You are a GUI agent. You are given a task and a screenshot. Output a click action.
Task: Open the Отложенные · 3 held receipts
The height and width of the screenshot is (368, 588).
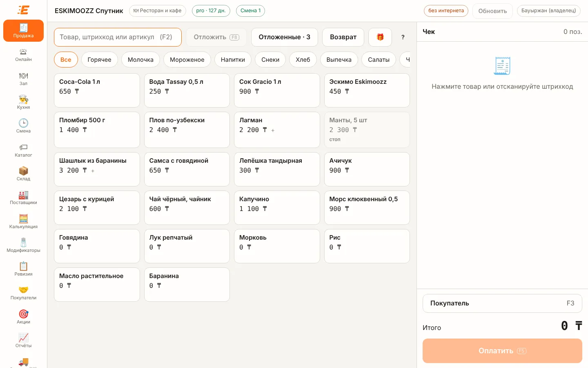click(x=285, y=37)
